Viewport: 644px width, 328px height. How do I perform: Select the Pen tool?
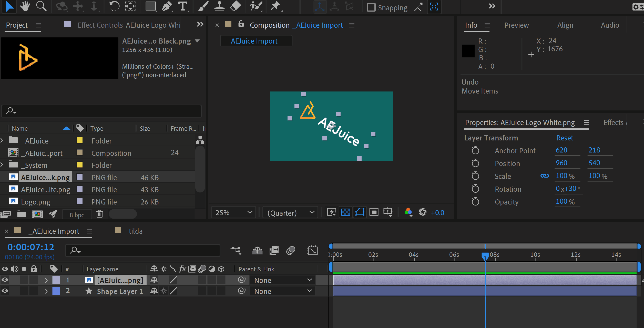pos(167,7)
